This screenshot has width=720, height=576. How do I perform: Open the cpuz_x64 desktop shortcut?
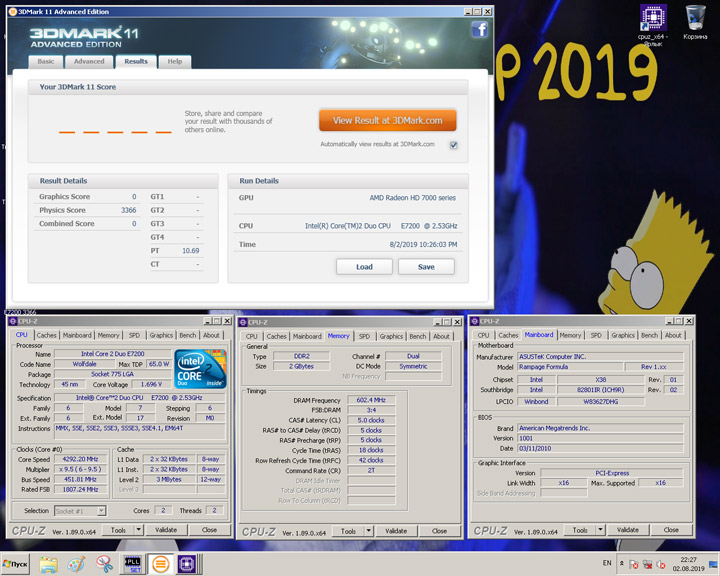pos(652,25)
